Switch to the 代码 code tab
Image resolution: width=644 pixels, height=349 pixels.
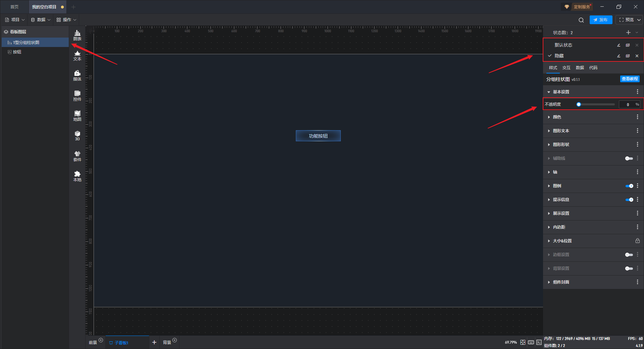tap(593, 68)
